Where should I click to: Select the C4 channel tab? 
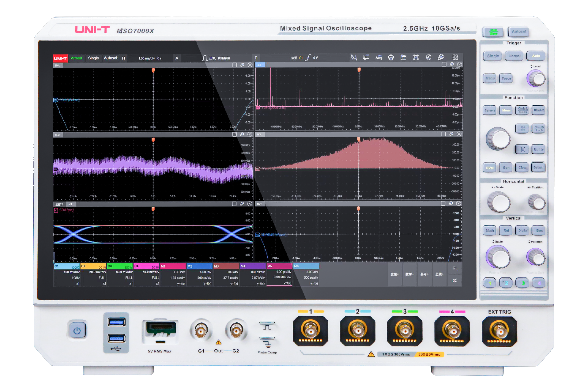point(147,275)
